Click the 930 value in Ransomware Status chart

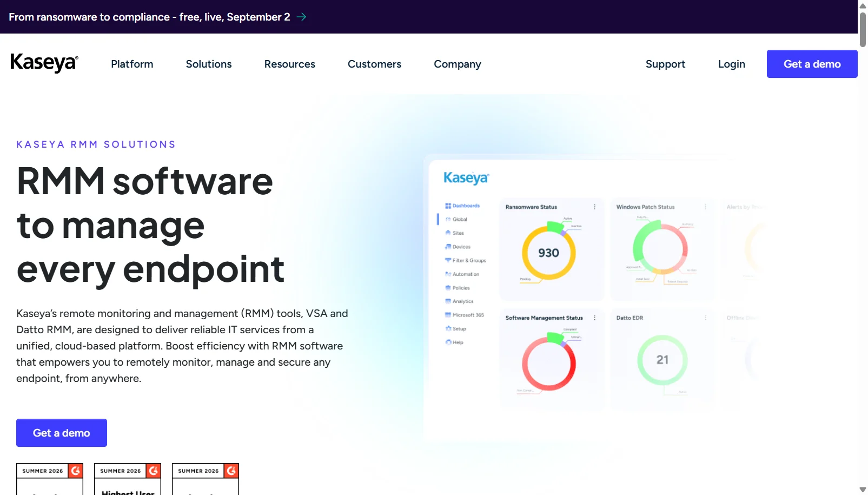(x=548, y=253)
